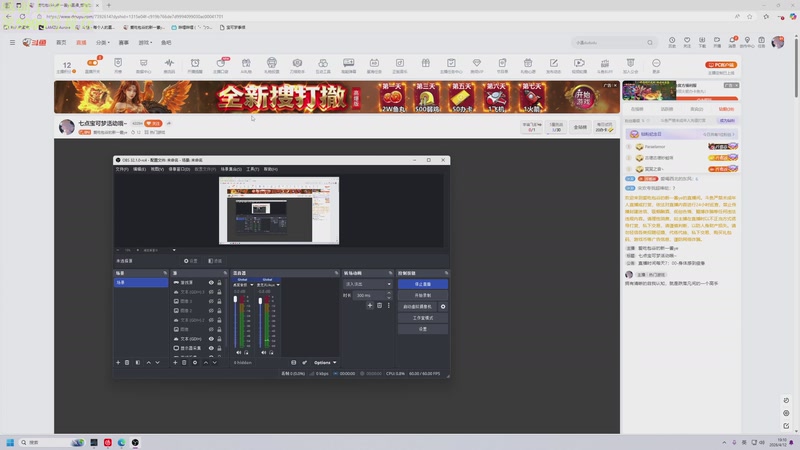Open the scene transition type dropdown
The image size is (800, 450).
point(368,284)
